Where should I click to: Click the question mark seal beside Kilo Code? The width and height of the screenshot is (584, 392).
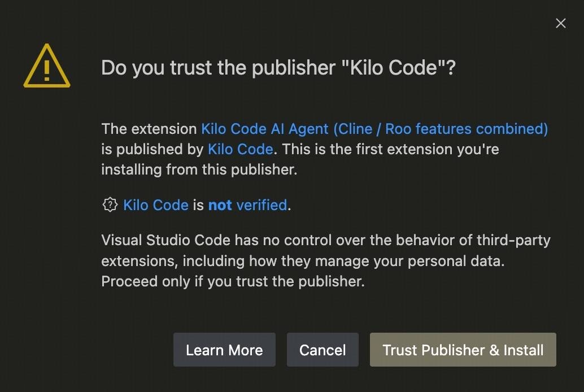[x=110, y=205]
